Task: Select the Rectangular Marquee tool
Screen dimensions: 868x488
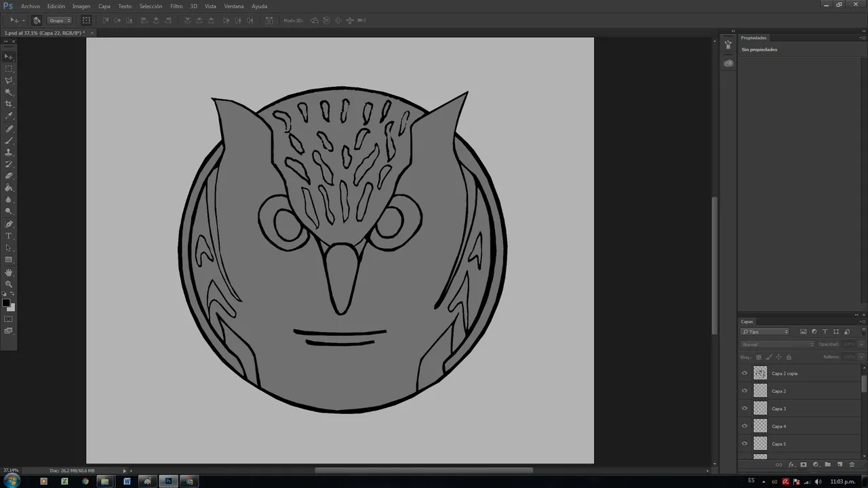Action: [x=9, y=68]
